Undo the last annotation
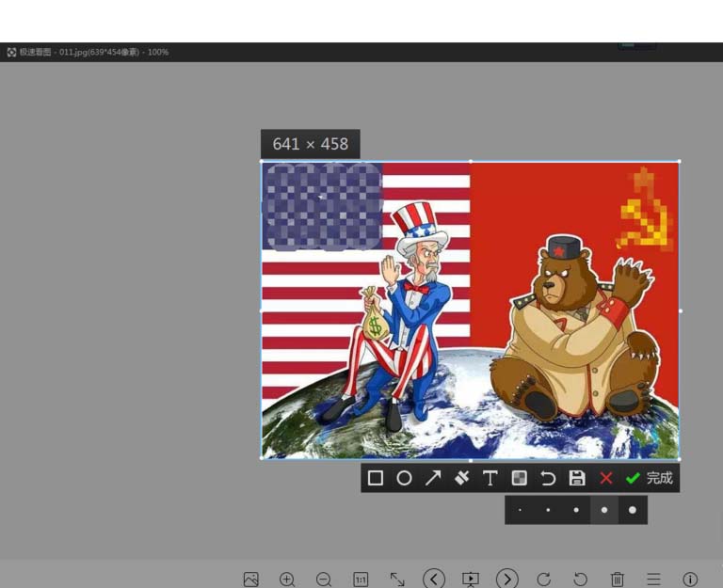Viewport: 723px width, 588px height. [548, 478]
